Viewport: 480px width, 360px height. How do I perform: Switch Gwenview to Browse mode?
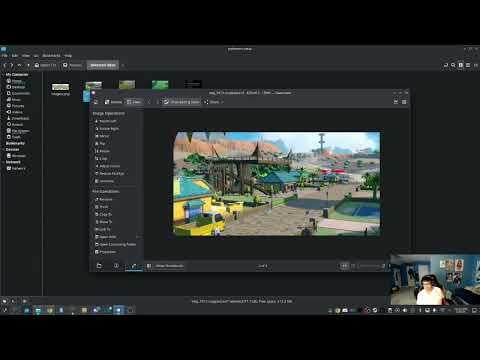tap(113, 102)
